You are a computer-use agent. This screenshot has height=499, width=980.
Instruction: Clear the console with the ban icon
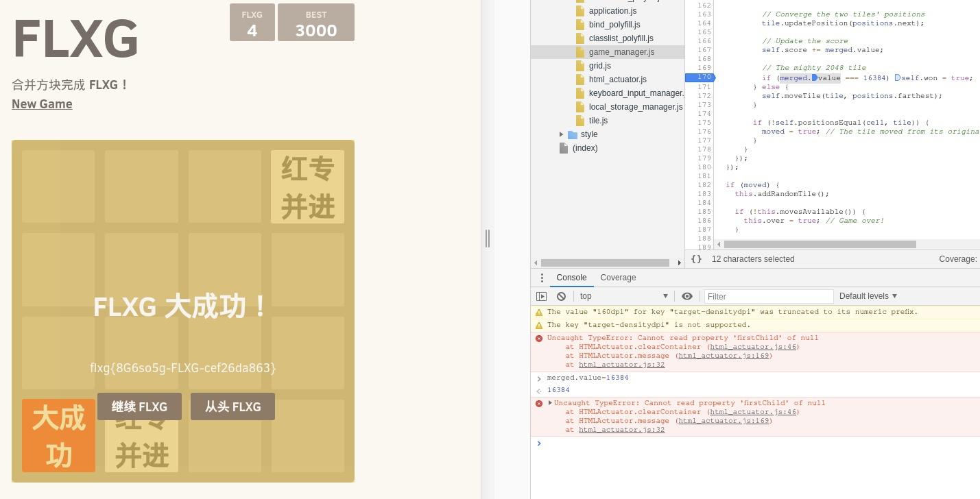tap(561, 296)
